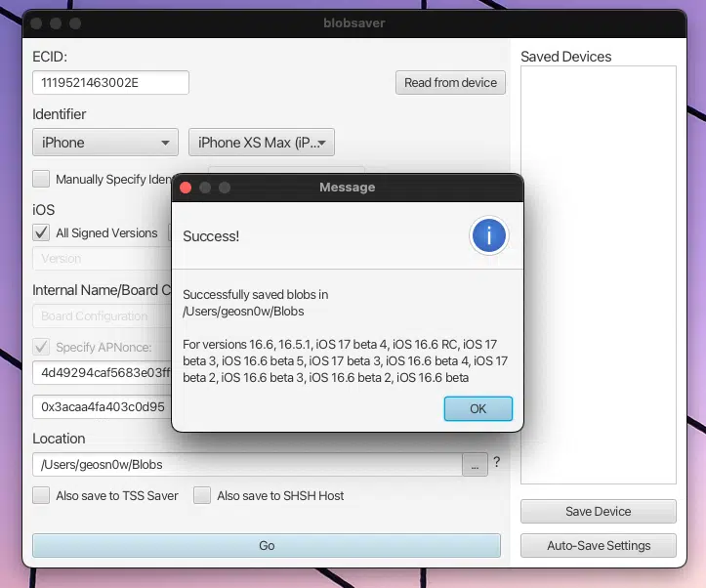Click the browse location ellipsis button
Viewport: 706px width, 588px height.
coord(475,465)
